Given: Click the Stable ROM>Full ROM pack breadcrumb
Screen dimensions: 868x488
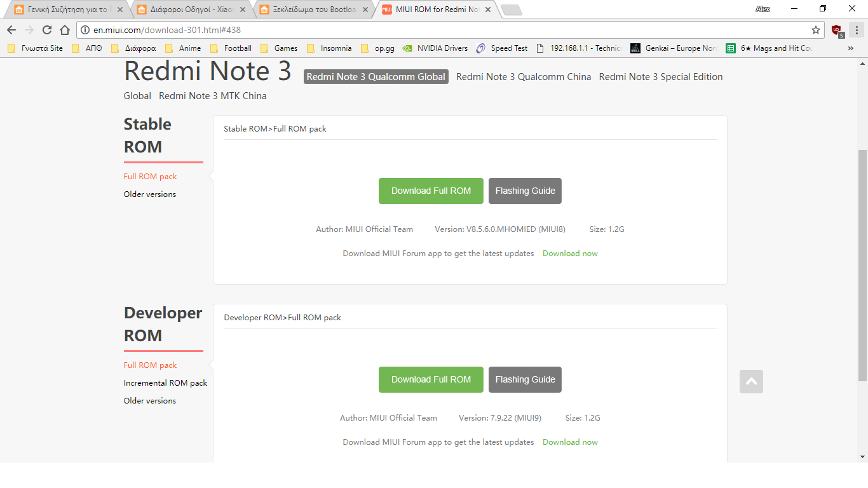Looking at the screenshot, I should (275, 129).
